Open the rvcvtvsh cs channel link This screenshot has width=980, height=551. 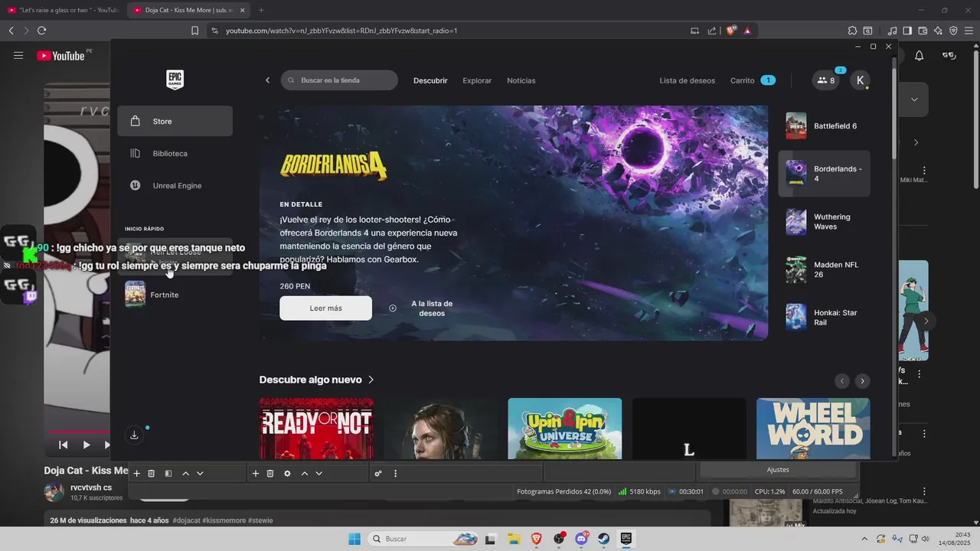pos(91,487)
